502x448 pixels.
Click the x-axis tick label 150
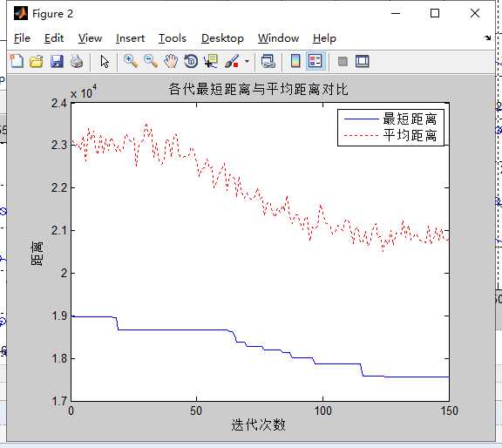pos(449,411)
